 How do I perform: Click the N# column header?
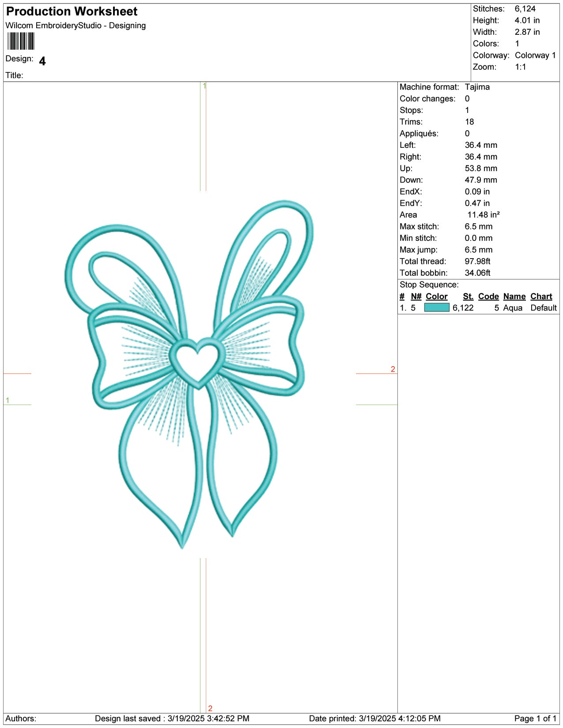point(416,296)
